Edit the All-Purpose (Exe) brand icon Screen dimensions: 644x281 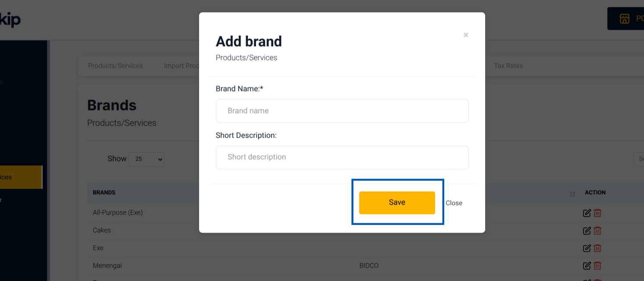587,213
